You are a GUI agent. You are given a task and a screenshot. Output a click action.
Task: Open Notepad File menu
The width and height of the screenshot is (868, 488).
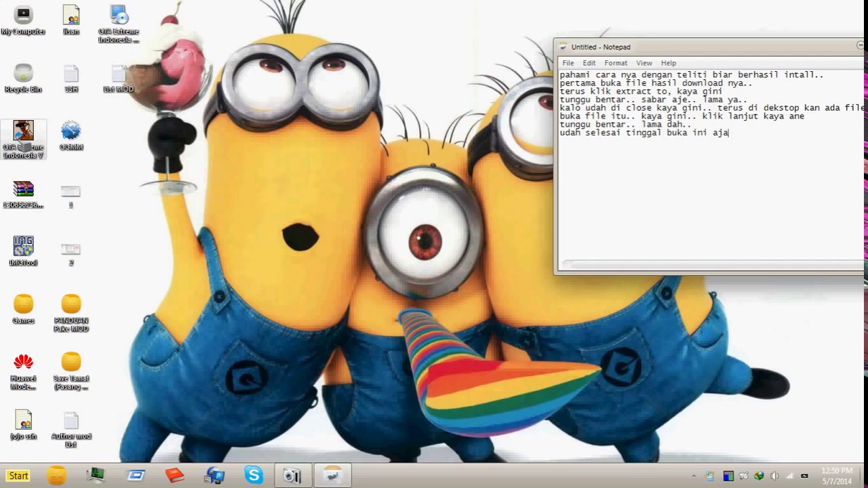pyautogui.click(x=568, y=63)
